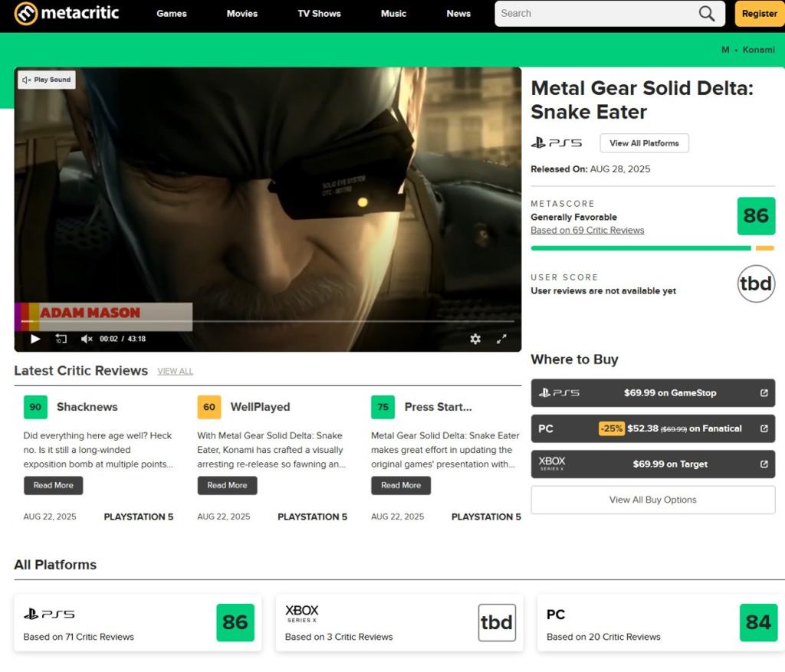Expand video to fullscreen

502,339
